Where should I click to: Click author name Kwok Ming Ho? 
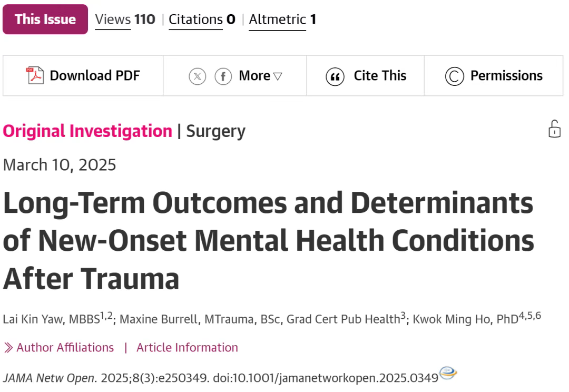click(452, 319)
